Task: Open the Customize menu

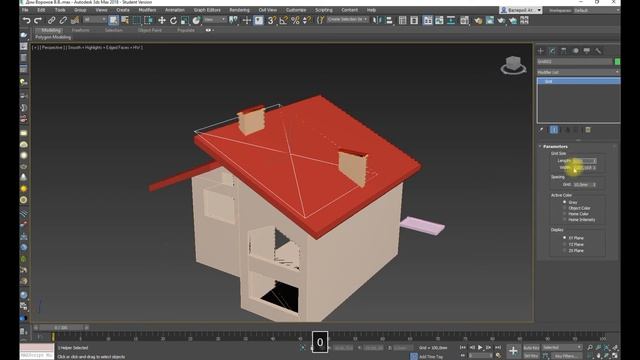Action: (296, 10)
